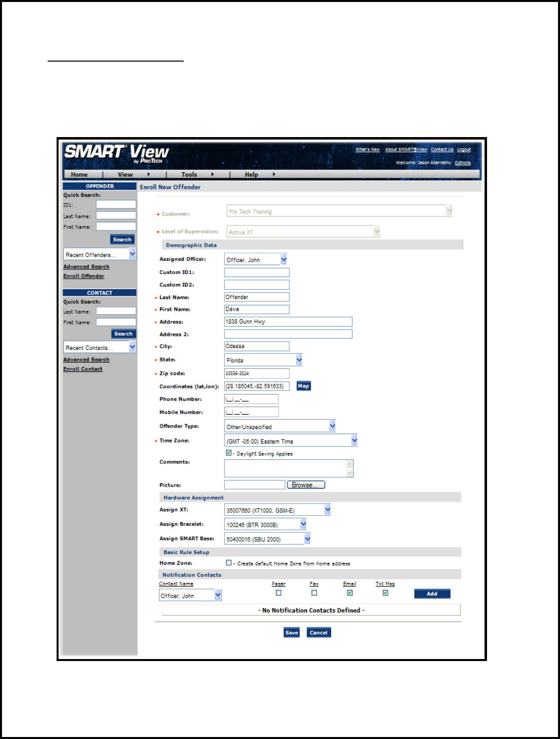Open the Assign SMART Base dropdown
Image resolution: width=560 pixels, height=739 pixels.
268,539
